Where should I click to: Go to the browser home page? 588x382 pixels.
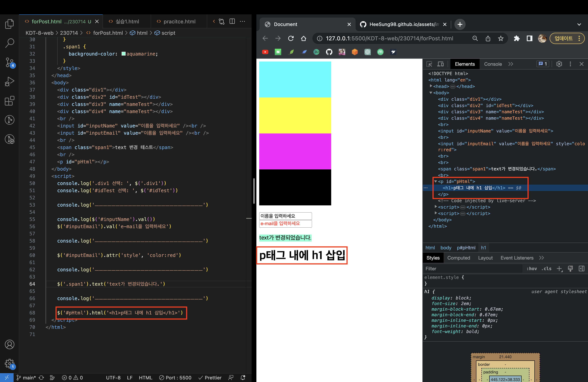[x=304, y=39]
